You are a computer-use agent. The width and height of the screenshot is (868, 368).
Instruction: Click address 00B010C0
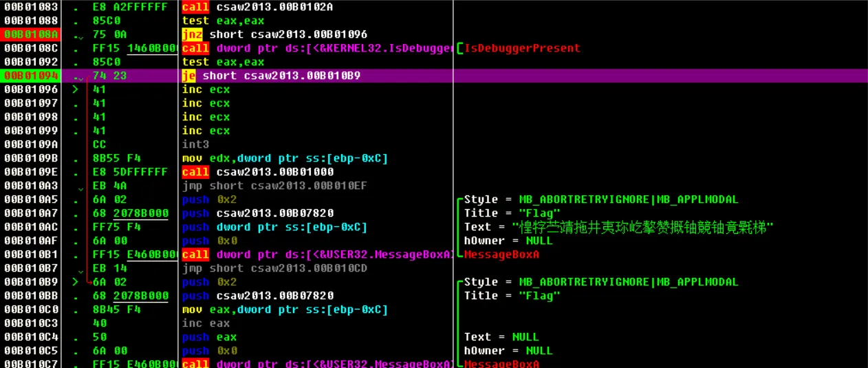pos(31,310)
